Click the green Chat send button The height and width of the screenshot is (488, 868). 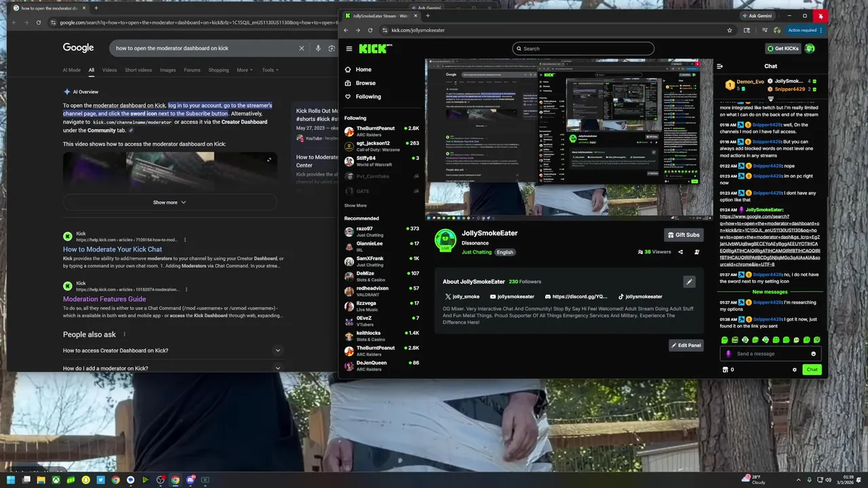(x=812, y=369)
